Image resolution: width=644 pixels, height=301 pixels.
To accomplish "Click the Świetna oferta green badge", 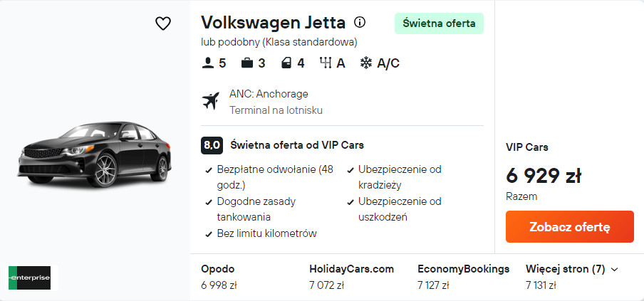I will pyautogui.click(x=439, y=23).
